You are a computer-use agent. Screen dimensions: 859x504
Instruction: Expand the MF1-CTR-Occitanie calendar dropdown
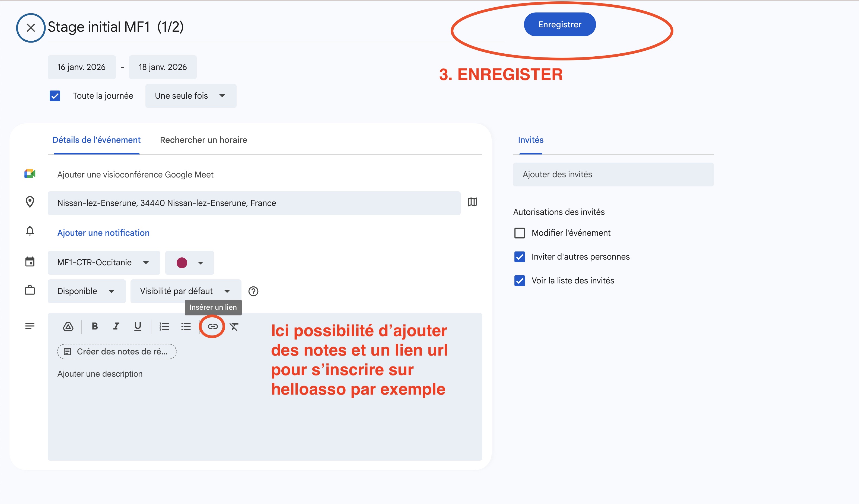point(104,263)
